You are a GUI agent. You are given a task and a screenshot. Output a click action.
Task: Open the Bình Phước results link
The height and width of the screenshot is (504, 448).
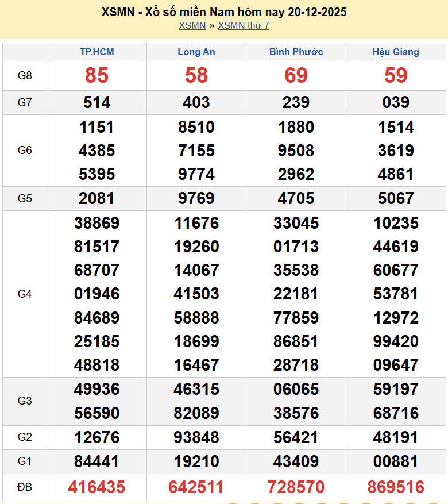296,52
